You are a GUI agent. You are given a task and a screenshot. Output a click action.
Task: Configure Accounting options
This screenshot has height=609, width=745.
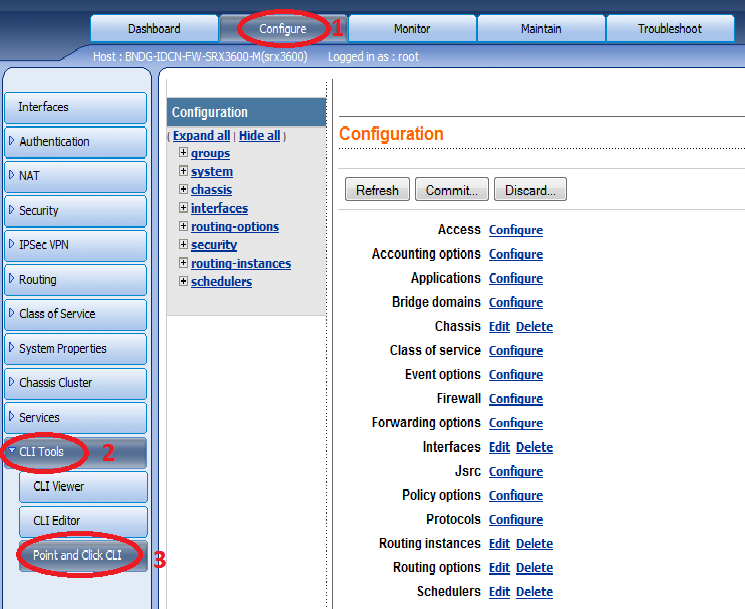516,254
